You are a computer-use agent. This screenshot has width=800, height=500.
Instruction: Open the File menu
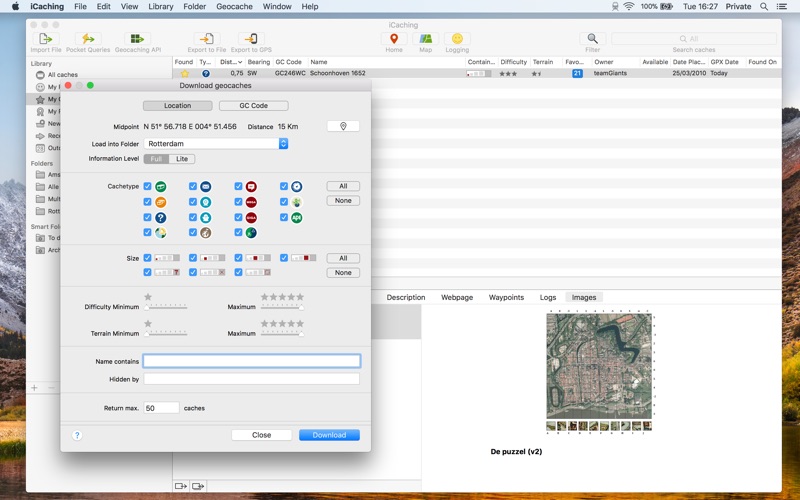click(x=80, y=7)
